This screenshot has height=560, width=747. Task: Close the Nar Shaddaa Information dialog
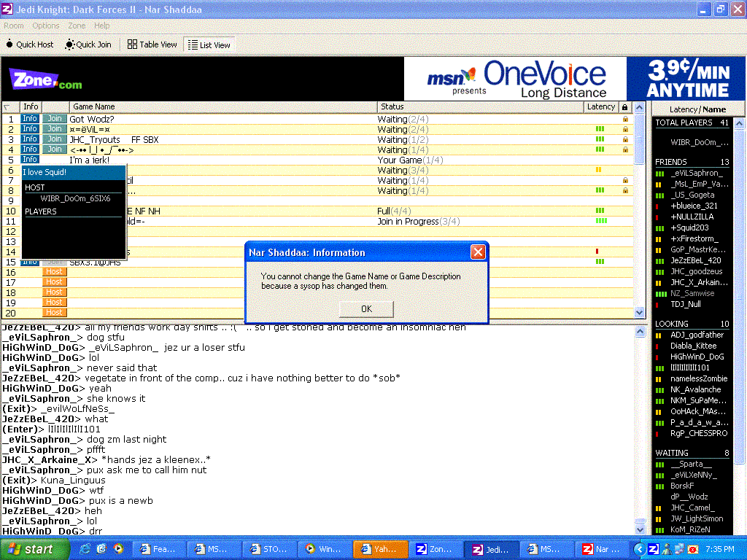click(478, 252)
